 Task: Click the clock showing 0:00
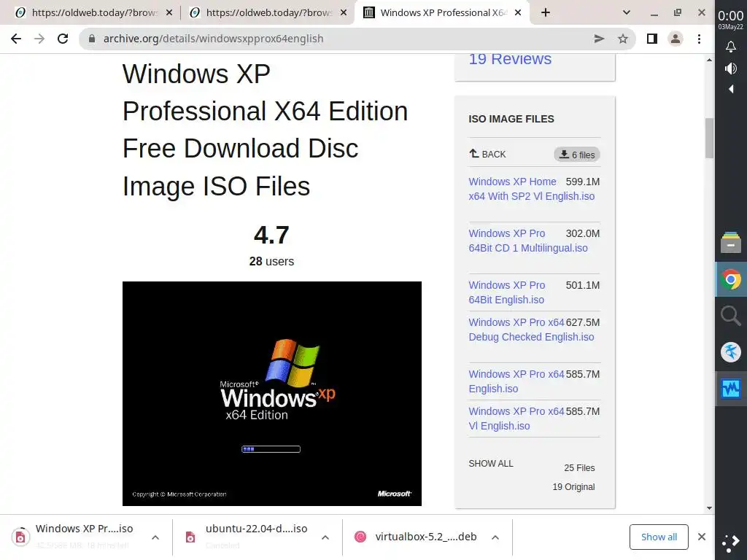(x=731, y=16)
